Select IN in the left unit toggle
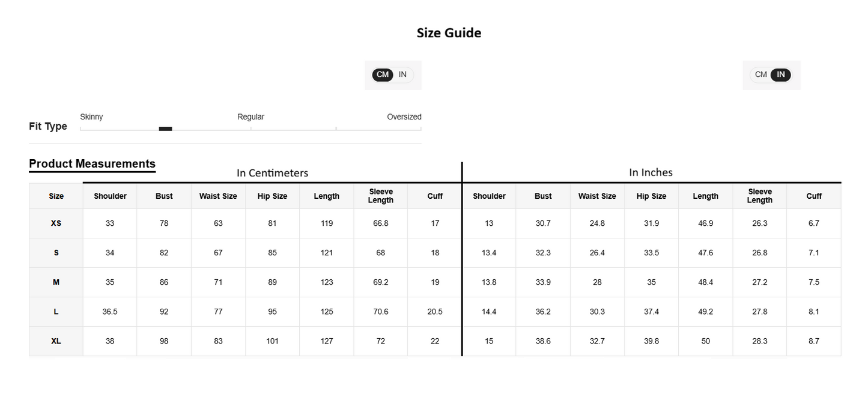The image size is (868, 397). (x=402, y=74)
